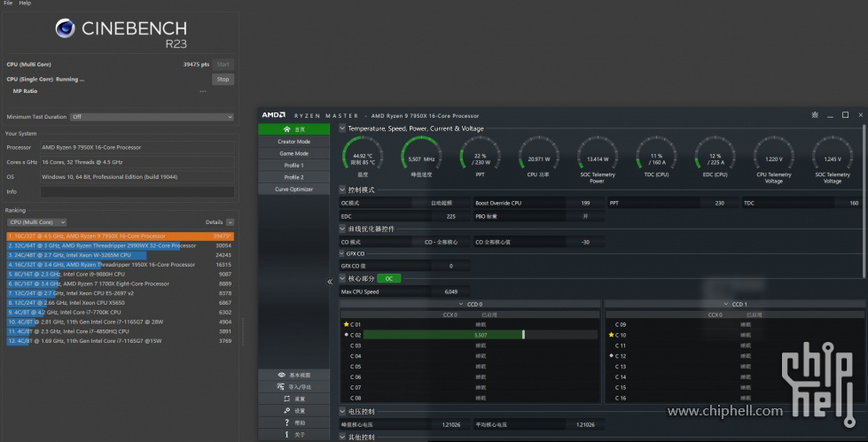The height and width of the screenshot is (442, 868).
Task: Click the GFX CO 值 value 0
Action: [451, 266]
